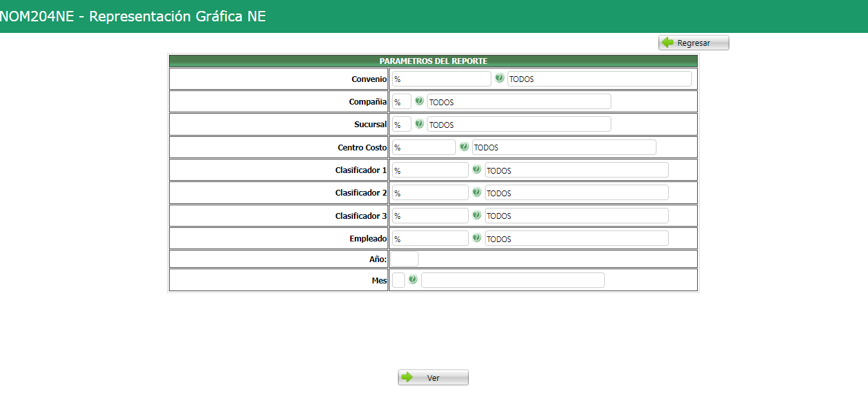This screenshot has width=868, height=408.
Task: Click the Sucursal description field TODOS
Action: click(519, 124)
